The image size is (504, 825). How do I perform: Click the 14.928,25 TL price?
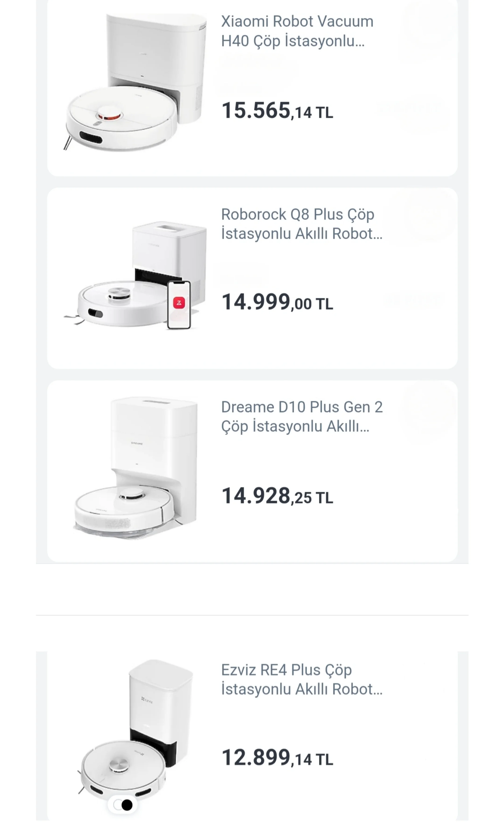click(x=277, y=496)
